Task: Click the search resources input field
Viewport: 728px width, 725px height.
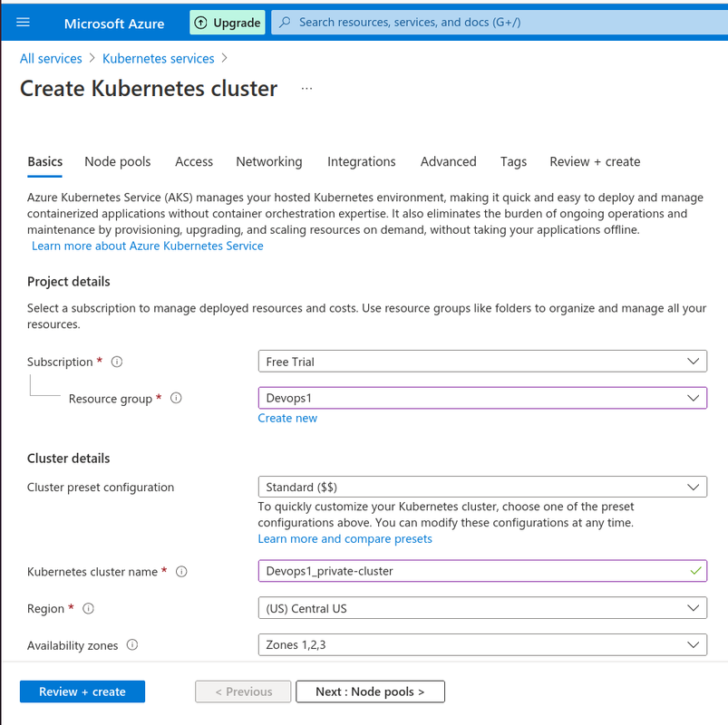Action: (501, 23)
